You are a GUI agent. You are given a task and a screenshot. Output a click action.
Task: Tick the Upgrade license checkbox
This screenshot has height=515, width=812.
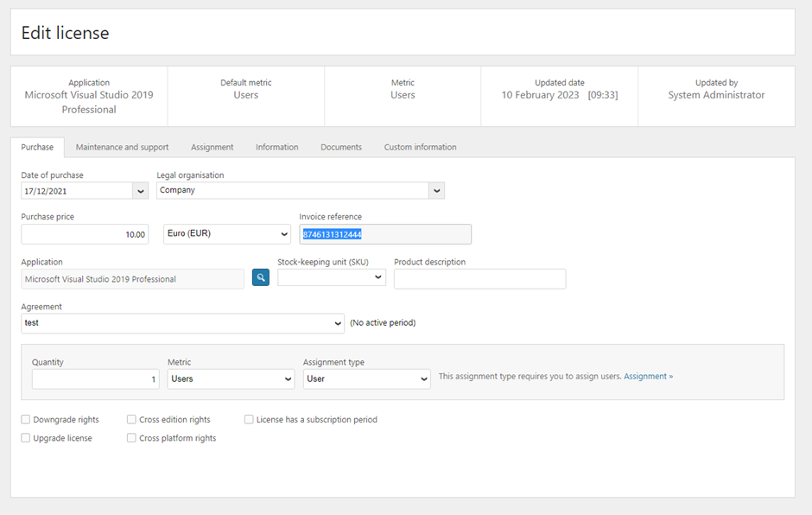point(25,438)
